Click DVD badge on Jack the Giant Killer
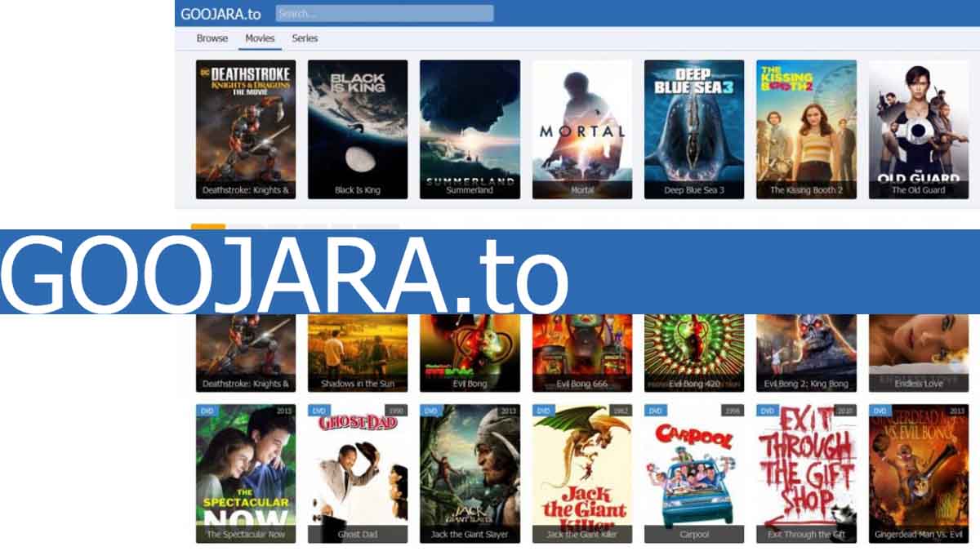 (x=543, y=411)
